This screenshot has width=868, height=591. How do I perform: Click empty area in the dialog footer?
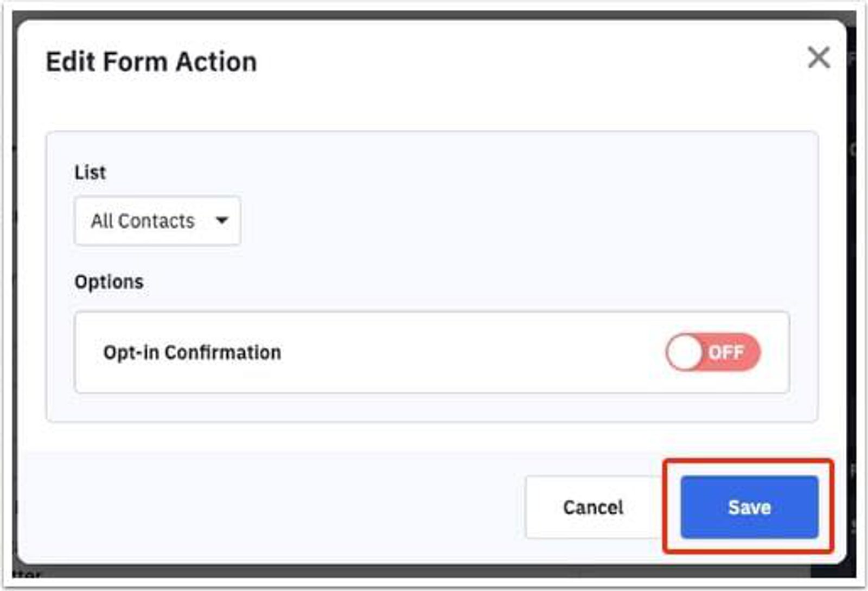coord(271,507)
